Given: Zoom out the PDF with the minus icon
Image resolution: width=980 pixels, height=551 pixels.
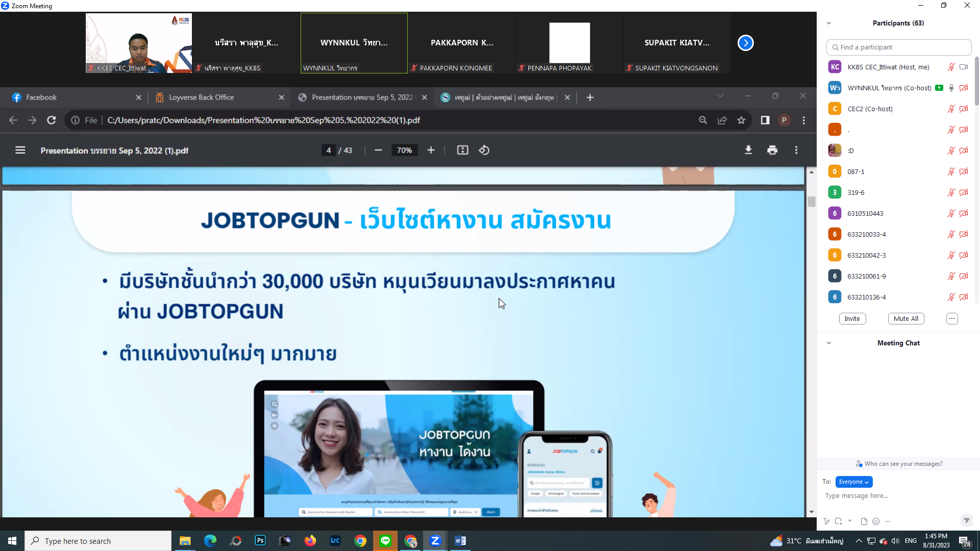Looking at the screenshot, I should coord(378,150).
